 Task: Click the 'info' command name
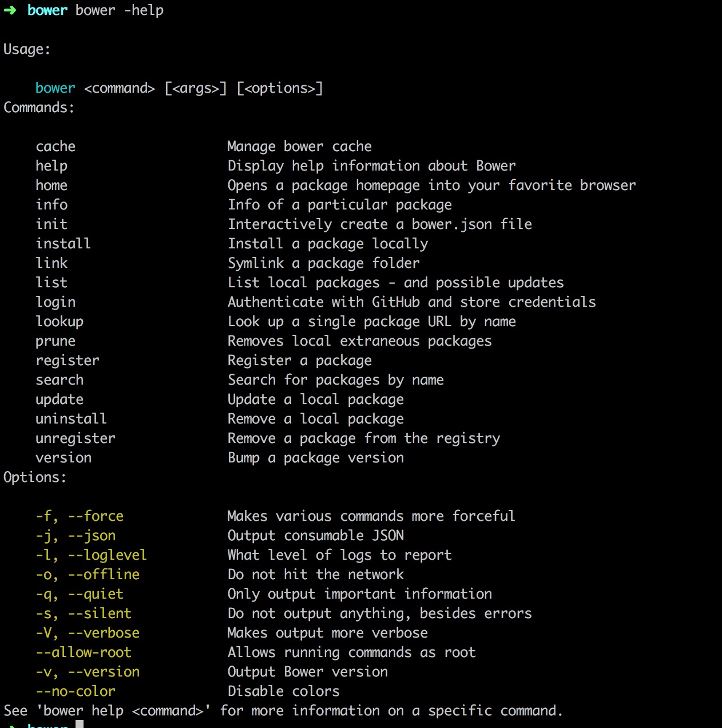point(51,205)
